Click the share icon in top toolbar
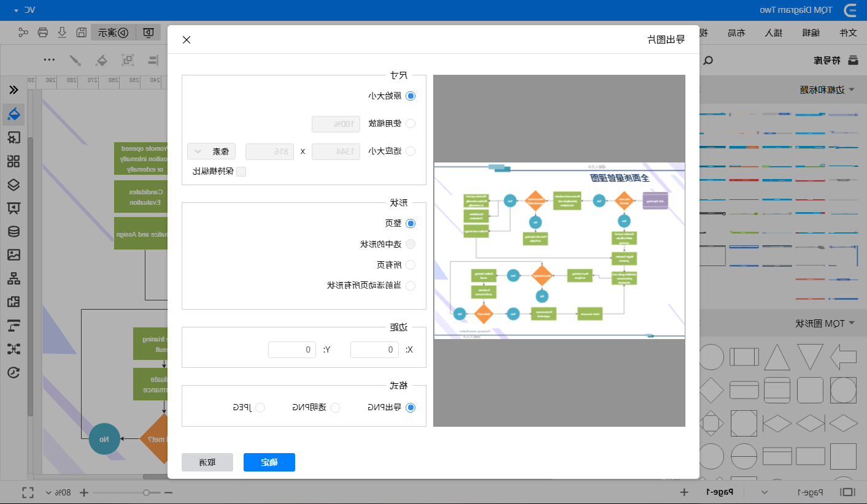The image size is (867, 504). (x=23, y=32)
